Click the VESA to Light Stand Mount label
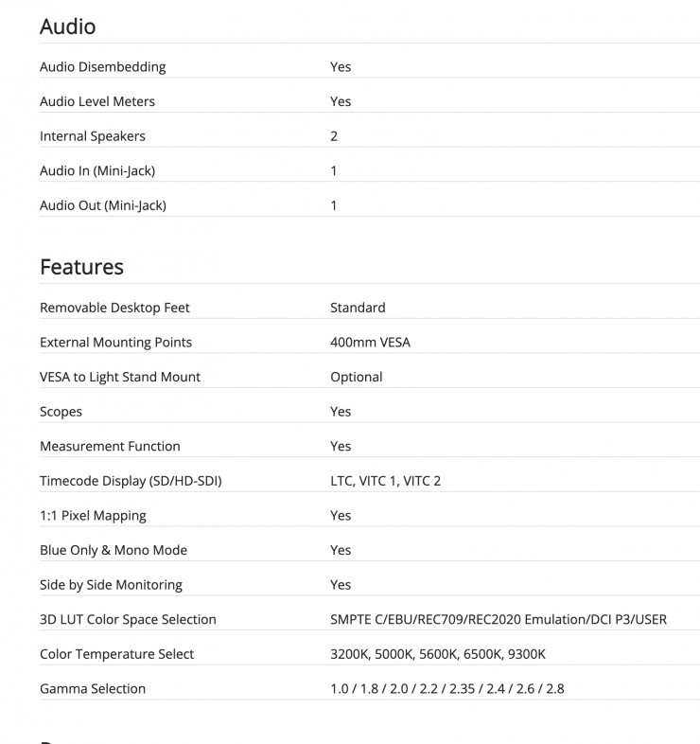 pos(120,377)
